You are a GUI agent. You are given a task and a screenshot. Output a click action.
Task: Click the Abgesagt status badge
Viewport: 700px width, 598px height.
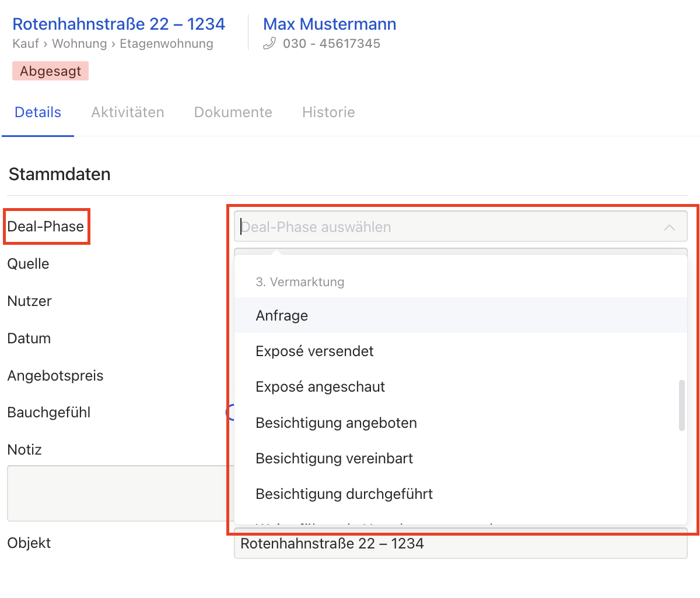(51, 71)
